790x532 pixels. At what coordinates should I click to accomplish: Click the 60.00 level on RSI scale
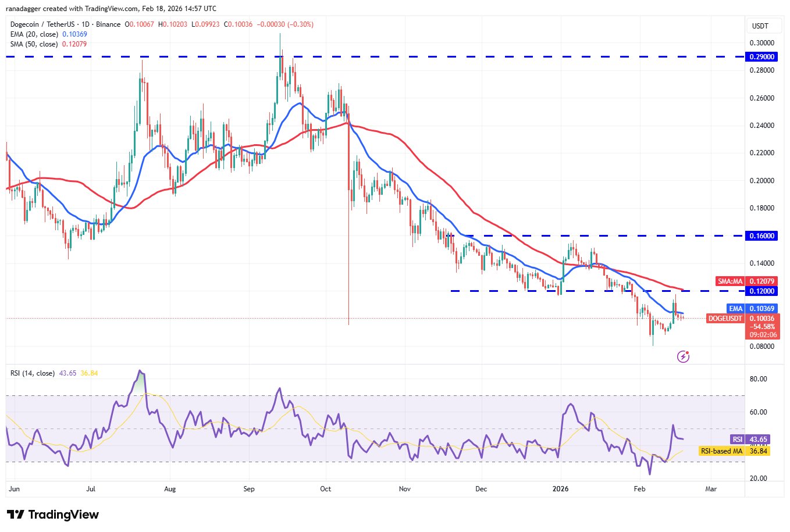click(759, 412)
